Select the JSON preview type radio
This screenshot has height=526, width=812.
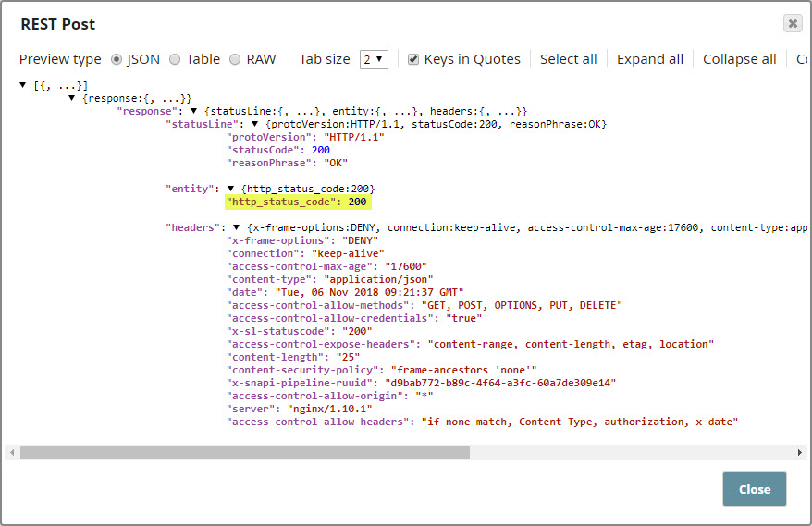point(117,59)
